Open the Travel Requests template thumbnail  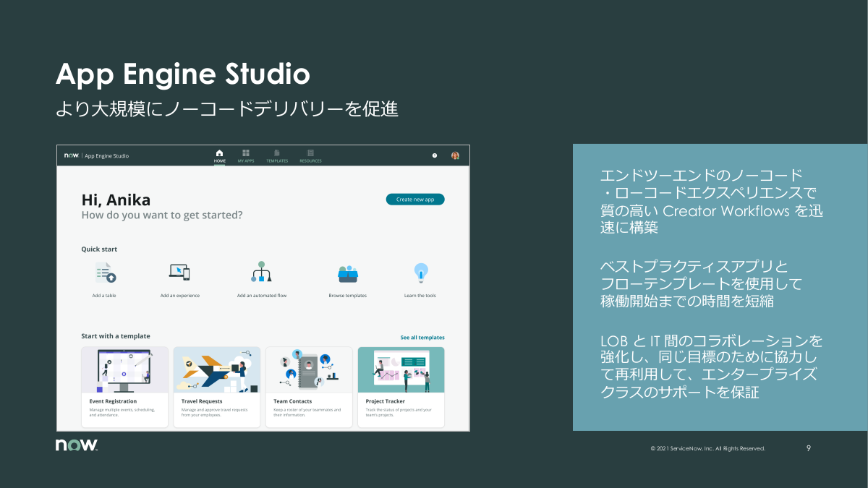(217, 370)
